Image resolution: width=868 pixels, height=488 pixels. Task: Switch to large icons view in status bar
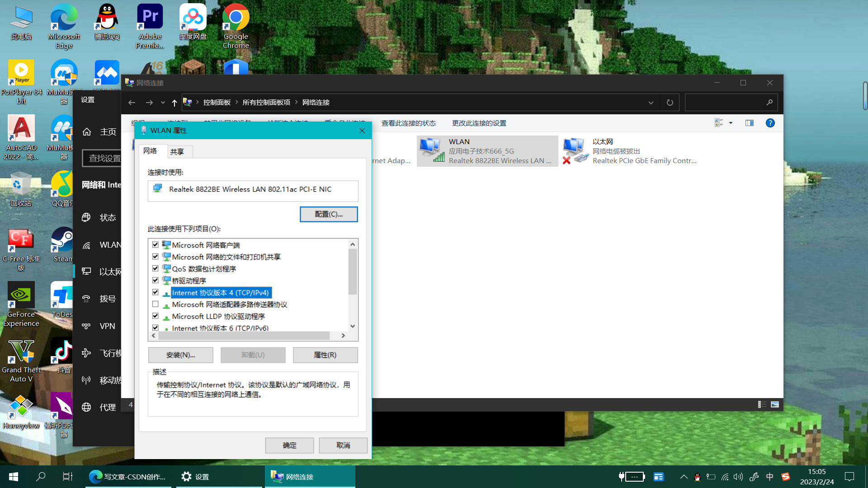pyautogui.click(x=775, y=404)
